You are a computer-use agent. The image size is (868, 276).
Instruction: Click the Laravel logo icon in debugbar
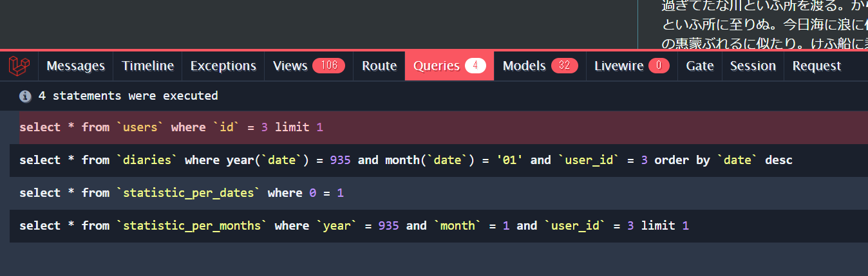click(x=19, y=66)
